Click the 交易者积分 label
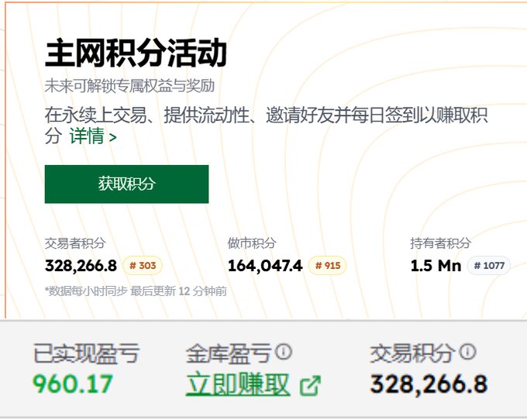This screenshot has height=420, width=527. click(75, 243)
